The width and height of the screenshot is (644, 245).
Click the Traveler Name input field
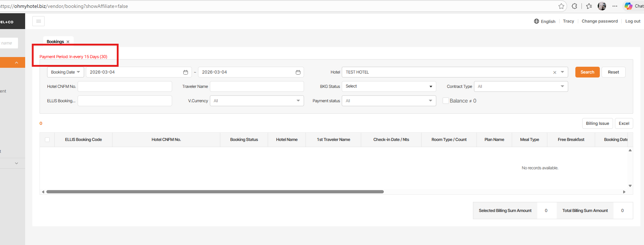[x=257, y=86]
